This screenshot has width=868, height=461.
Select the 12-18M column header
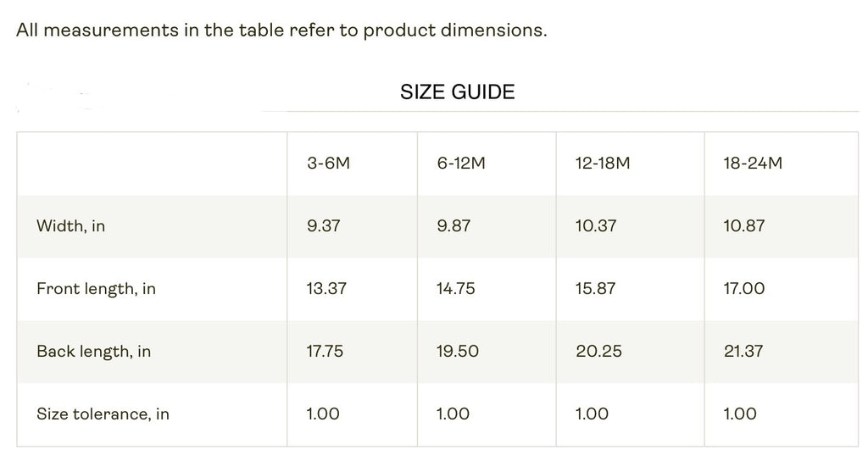pyautogui.click(x=603, y=163)
